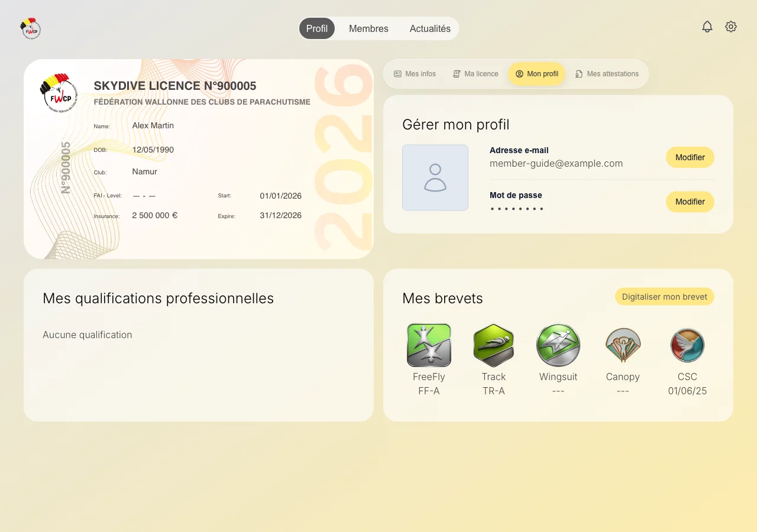Click the expiry date 31/12/2026

[x=281, y=215]
